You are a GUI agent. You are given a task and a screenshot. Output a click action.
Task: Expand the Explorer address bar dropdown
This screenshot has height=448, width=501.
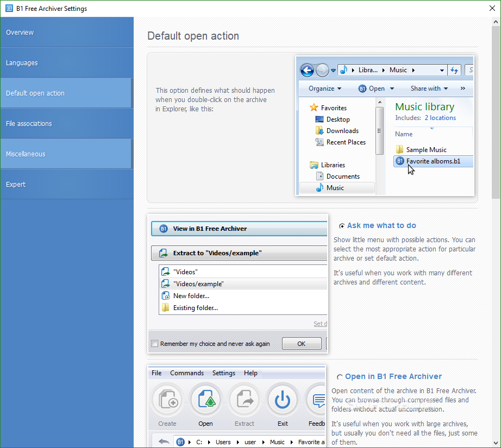tap(442, 70)
